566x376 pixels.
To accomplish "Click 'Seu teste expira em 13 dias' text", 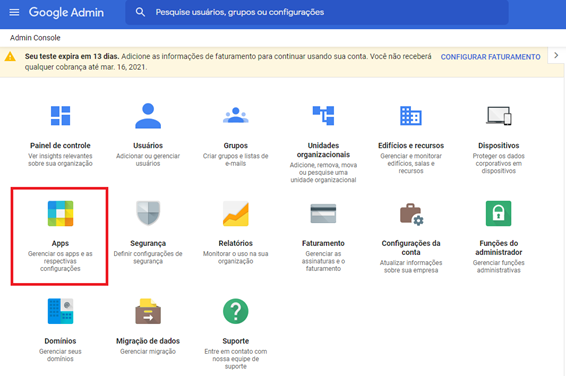I will point(72,56).
